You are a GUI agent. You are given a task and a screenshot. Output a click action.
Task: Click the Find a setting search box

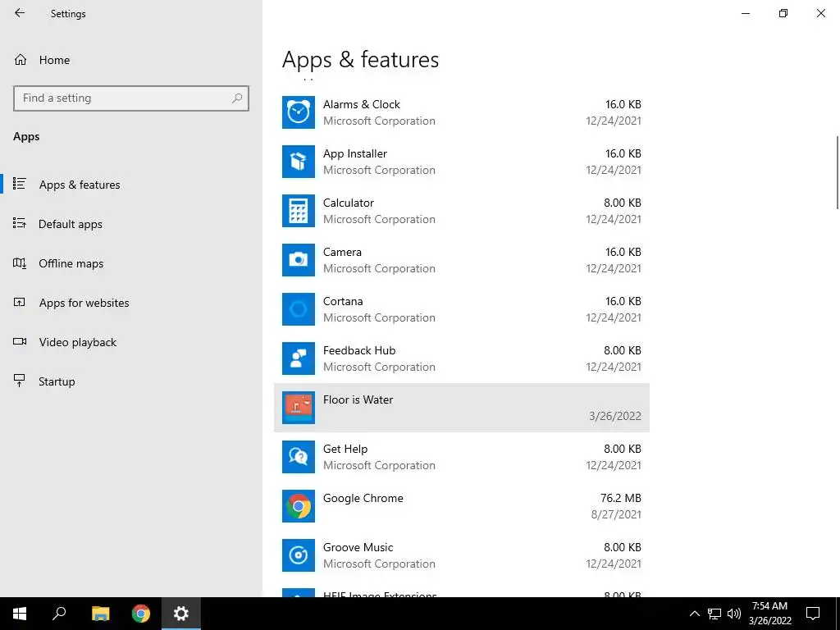pos(131,98)
